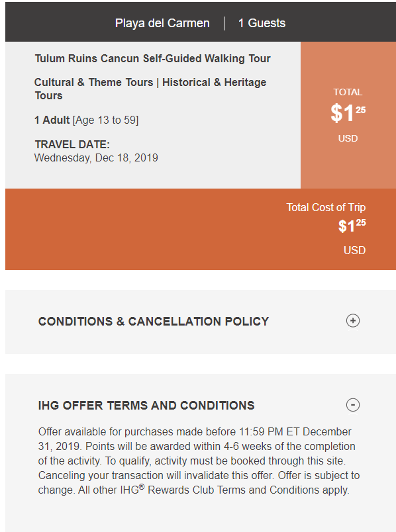Expand Conditions & Cancellation Policy plus icon
396x532 pixels.
point(353,321)
